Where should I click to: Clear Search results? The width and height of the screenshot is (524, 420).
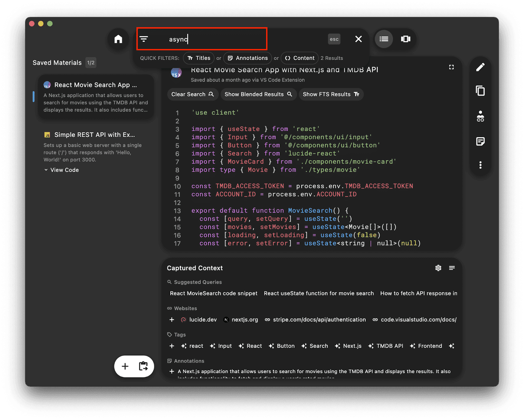point(192,94)
